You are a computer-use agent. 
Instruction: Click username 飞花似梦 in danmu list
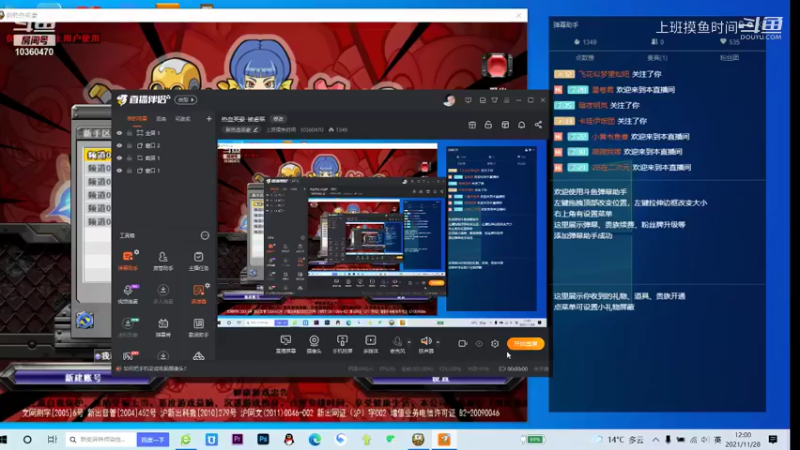tap(604, 74)
